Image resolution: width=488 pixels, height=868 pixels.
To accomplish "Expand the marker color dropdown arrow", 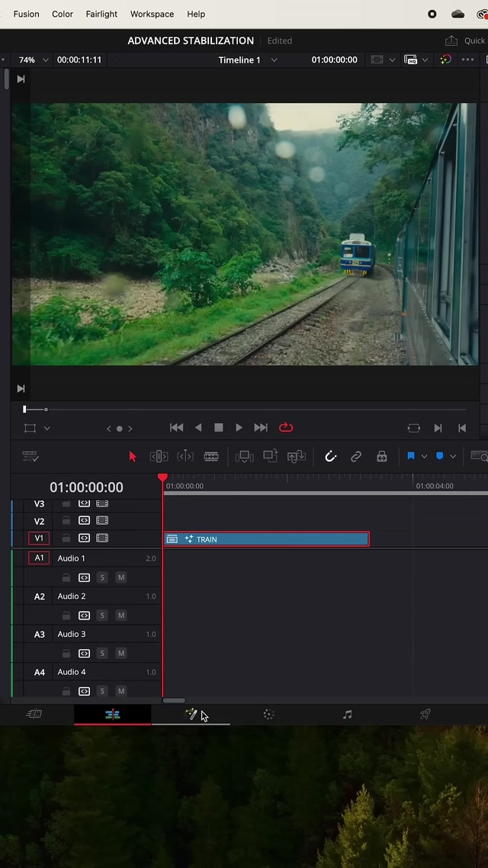I will (x=453, y=456).
